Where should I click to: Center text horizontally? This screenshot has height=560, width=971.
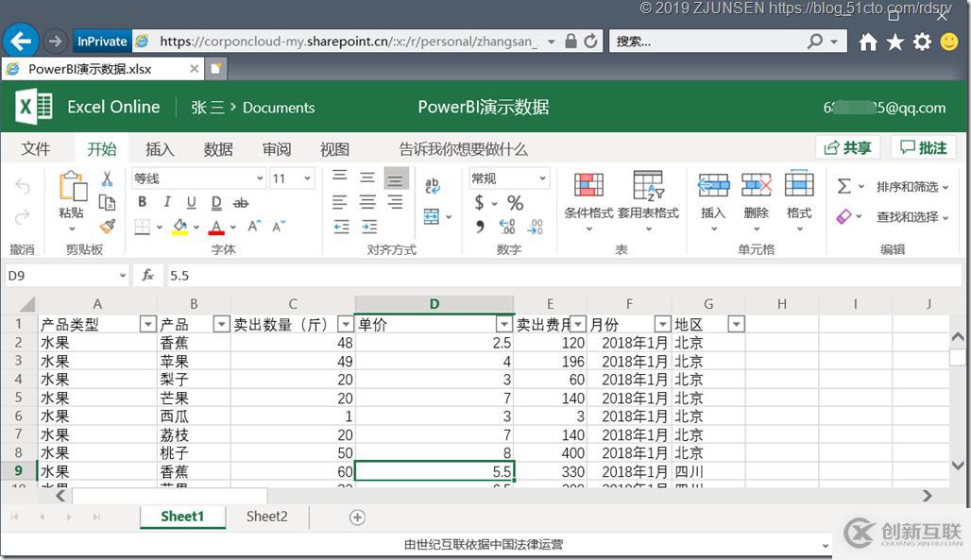click(367, 202)
